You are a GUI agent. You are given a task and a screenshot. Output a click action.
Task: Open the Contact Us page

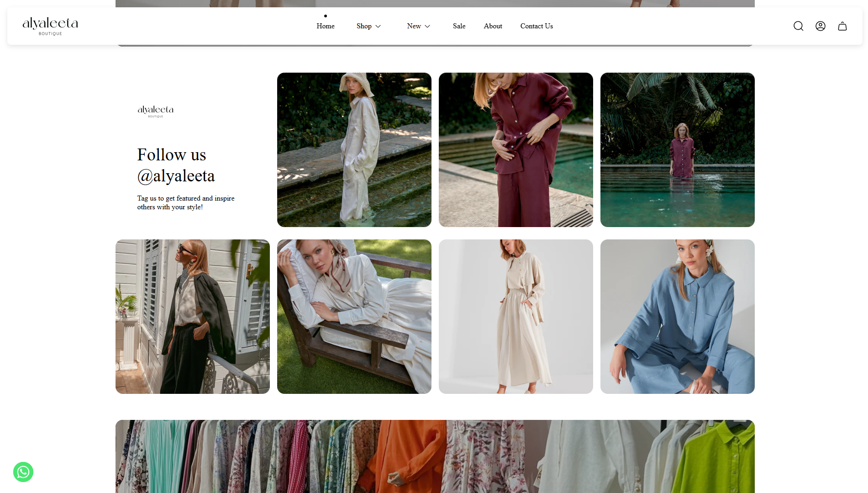point(537,26)
